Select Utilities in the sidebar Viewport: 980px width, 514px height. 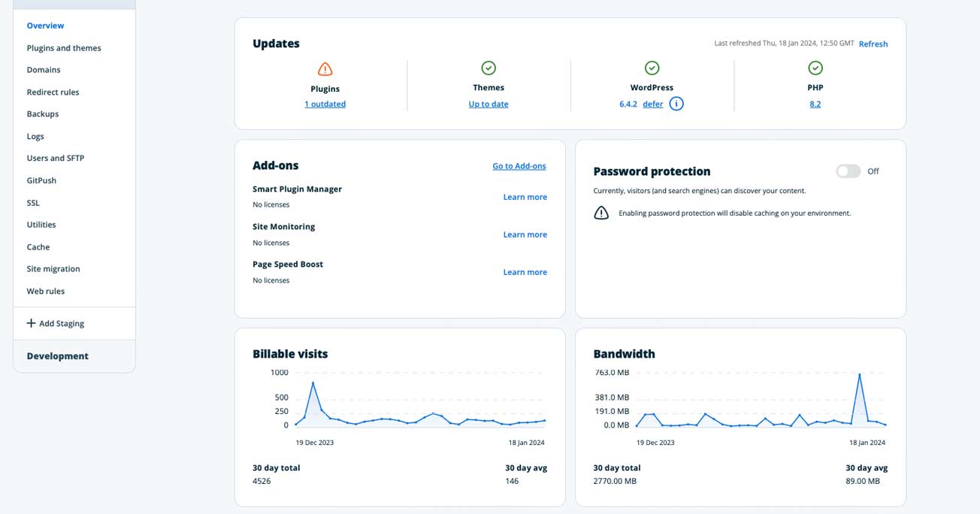point(41,225)
